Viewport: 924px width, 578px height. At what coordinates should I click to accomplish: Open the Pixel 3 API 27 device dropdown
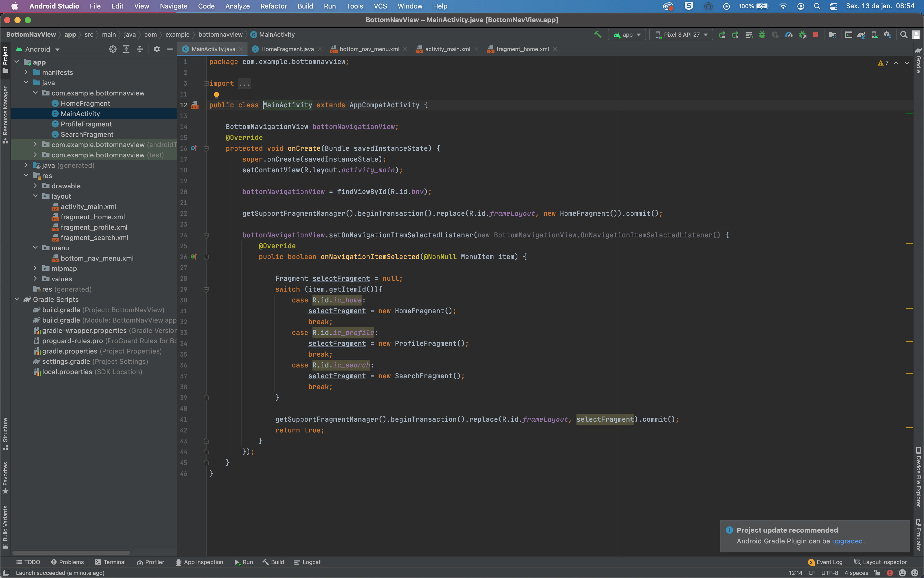(682, 35)
